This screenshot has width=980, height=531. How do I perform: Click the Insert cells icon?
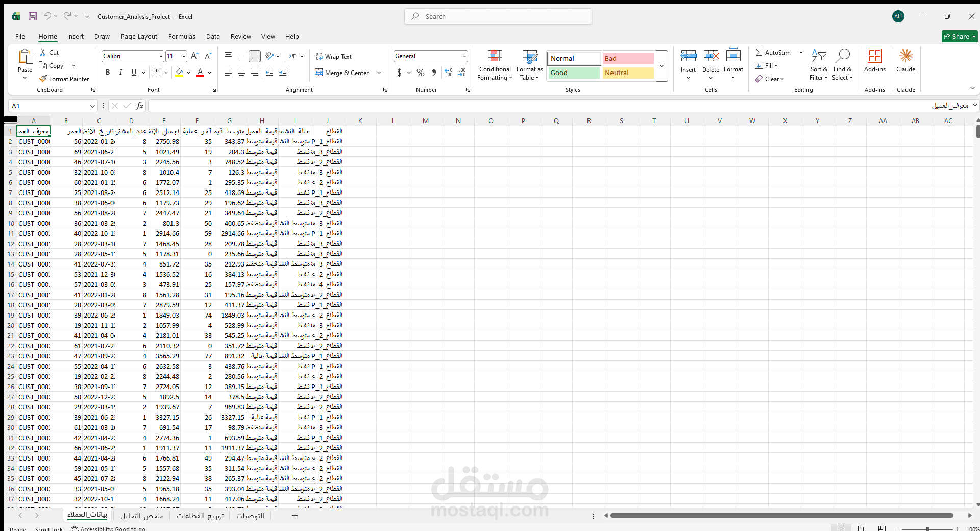pos(688,56)
